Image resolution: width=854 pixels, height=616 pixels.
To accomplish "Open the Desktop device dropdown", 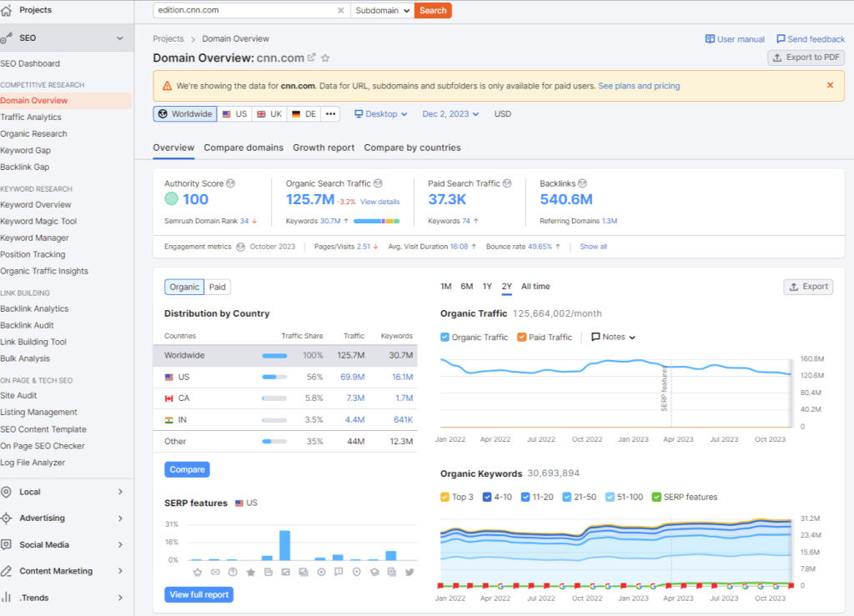I will tap(381, 114).
